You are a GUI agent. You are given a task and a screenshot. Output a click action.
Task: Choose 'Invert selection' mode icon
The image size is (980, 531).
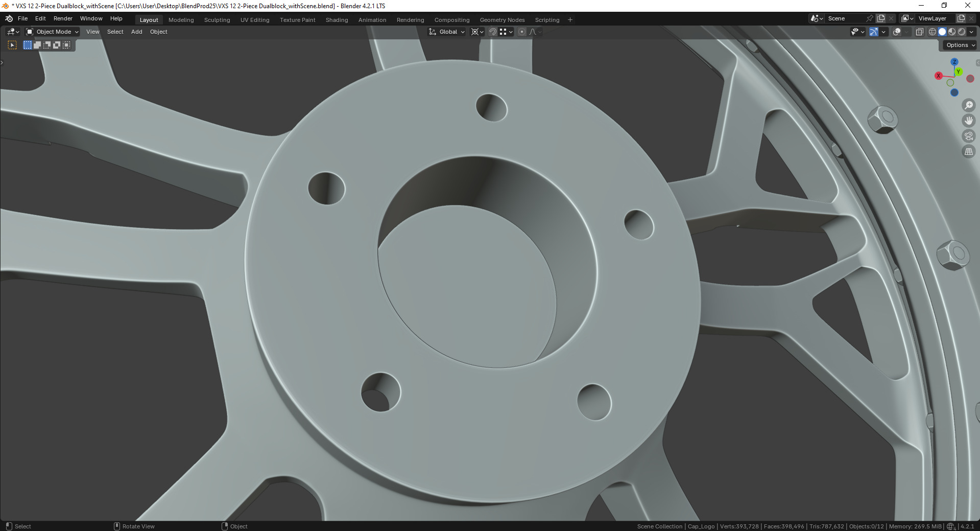[x=57, y=45]
